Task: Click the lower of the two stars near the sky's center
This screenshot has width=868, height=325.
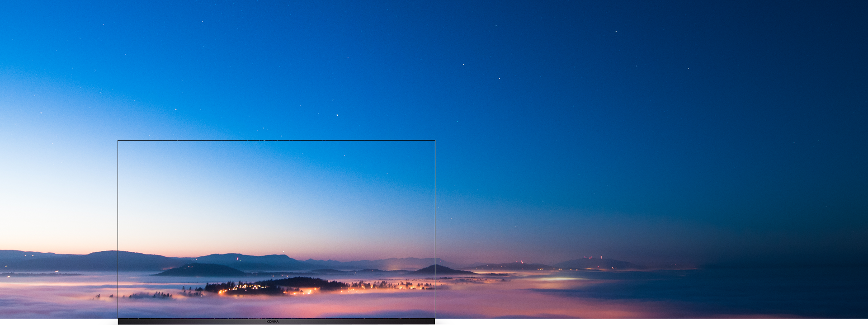Action: [x=500, y=78]
